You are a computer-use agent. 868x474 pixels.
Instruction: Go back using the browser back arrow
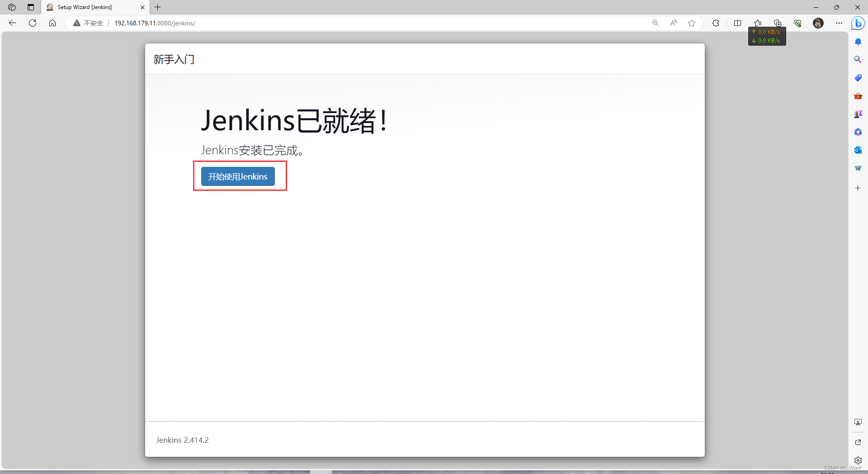pyautogui.click(x=13, y=23)
